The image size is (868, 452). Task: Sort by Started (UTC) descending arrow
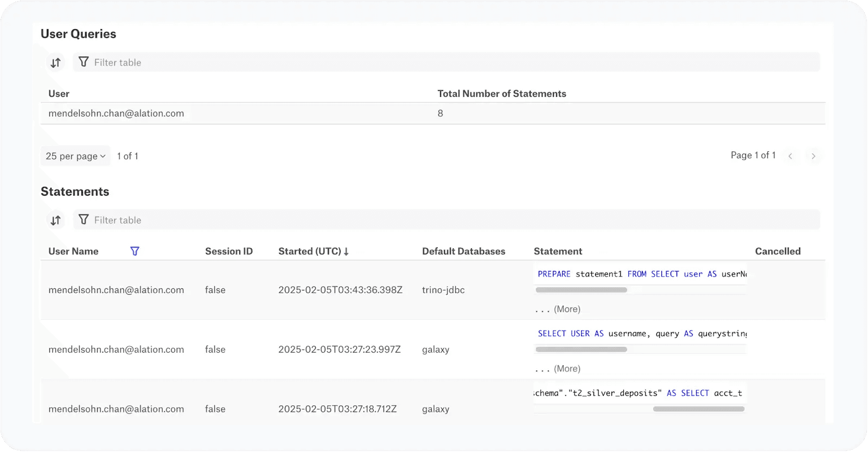coord(346,251)
